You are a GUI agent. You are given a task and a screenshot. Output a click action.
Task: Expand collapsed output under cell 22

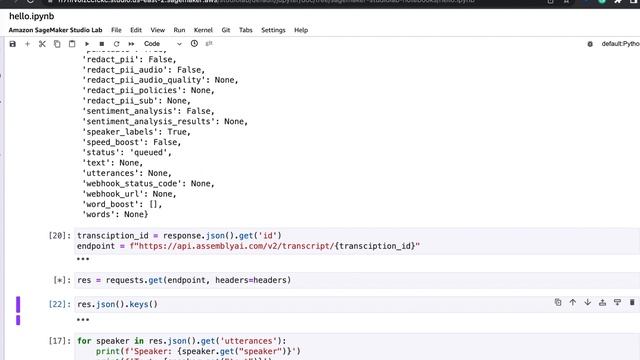click(83, 320)
